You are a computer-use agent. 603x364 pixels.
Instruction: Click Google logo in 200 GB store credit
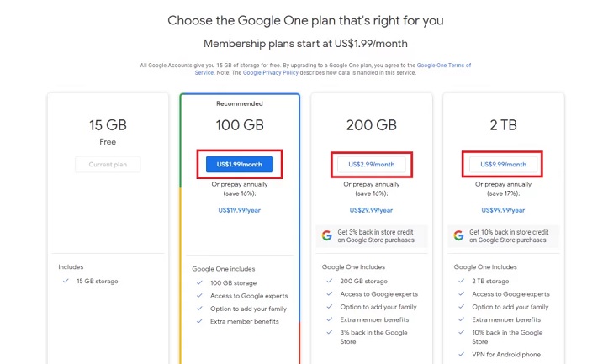point(327,235)
